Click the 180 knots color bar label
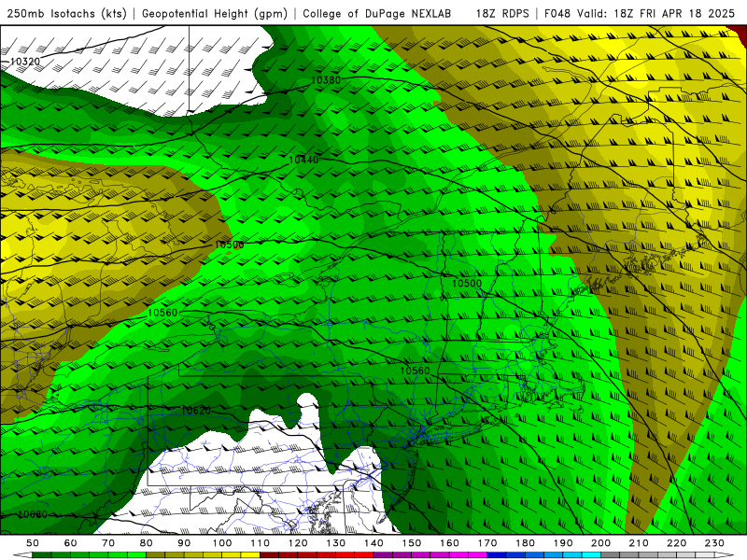The width and height of the screenshot is (747, 560). click(525, 543)
